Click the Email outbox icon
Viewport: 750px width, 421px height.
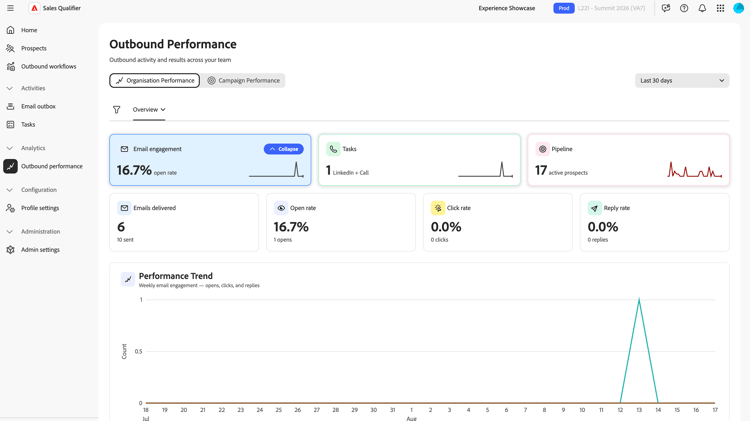[11, 106]
